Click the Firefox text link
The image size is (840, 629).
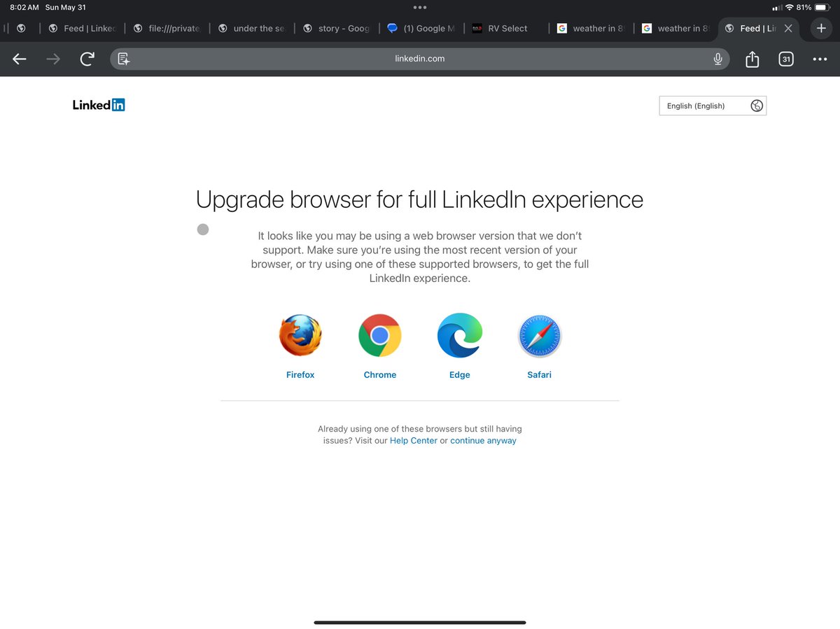point(300,375)
